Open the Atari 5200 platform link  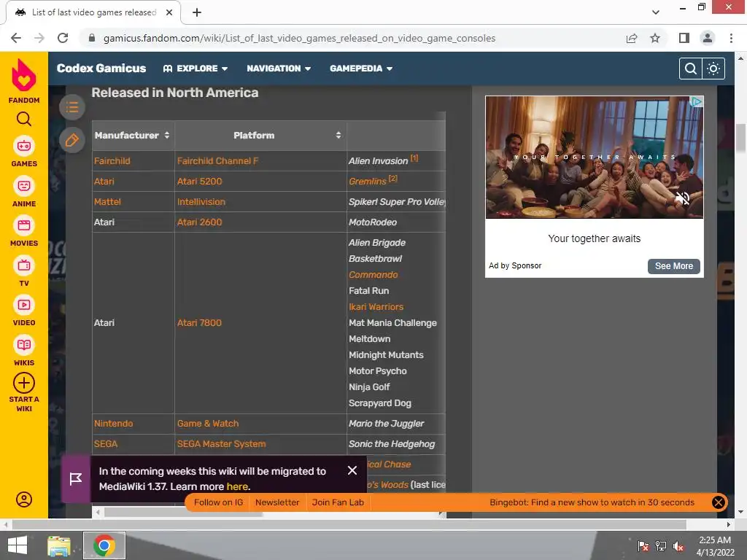200,182
